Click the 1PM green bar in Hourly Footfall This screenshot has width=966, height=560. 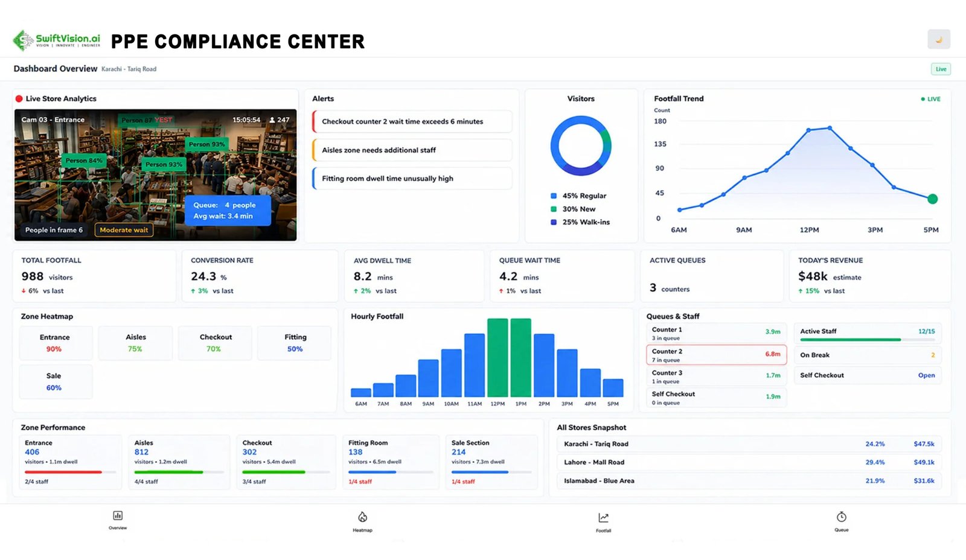(x=520, y=357)
